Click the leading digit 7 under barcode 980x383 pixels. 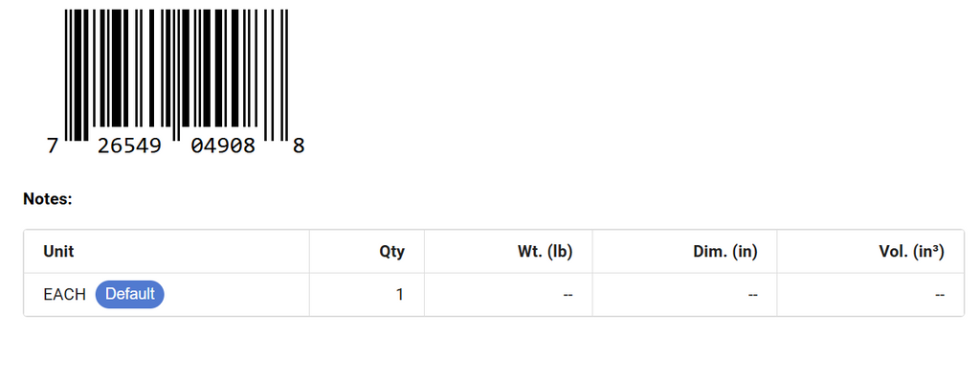click(x=53, y=146)
